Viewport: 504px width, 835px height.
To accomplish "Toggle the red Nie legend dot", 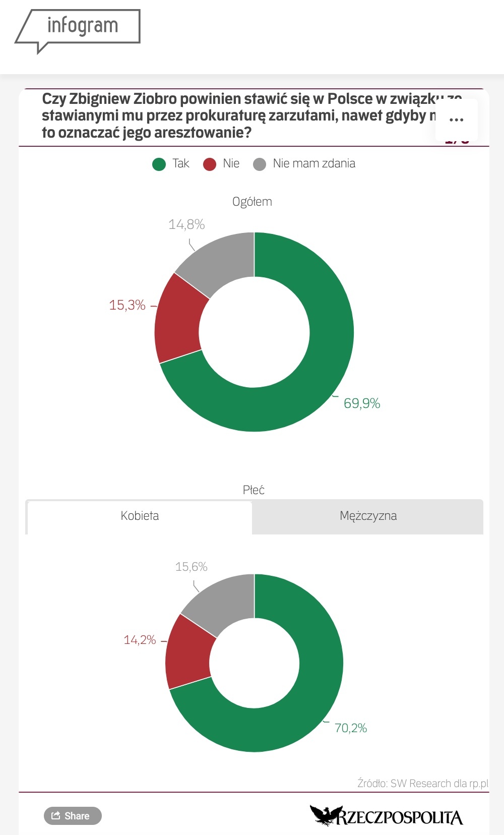I will [210, 164].
